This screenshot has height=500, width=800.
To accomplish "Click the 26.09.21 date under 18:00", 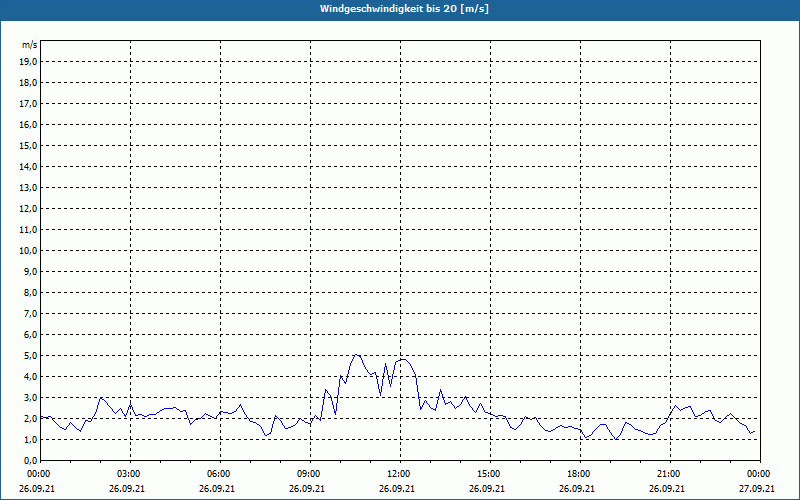I will [x=577, y=488].
